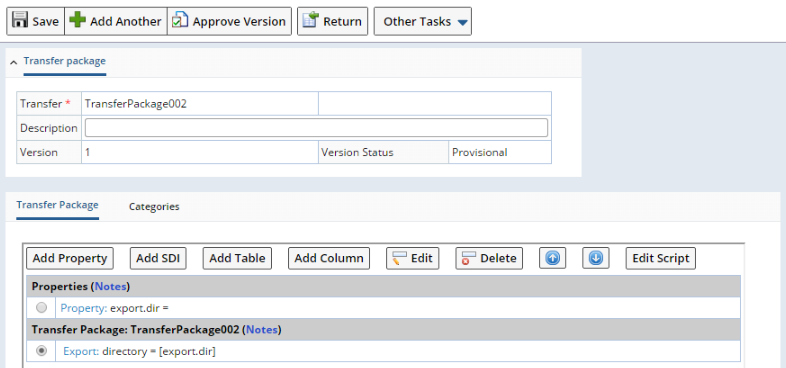Click the Return icon in the toolbar
786x368 pixels.
(311, 21)
